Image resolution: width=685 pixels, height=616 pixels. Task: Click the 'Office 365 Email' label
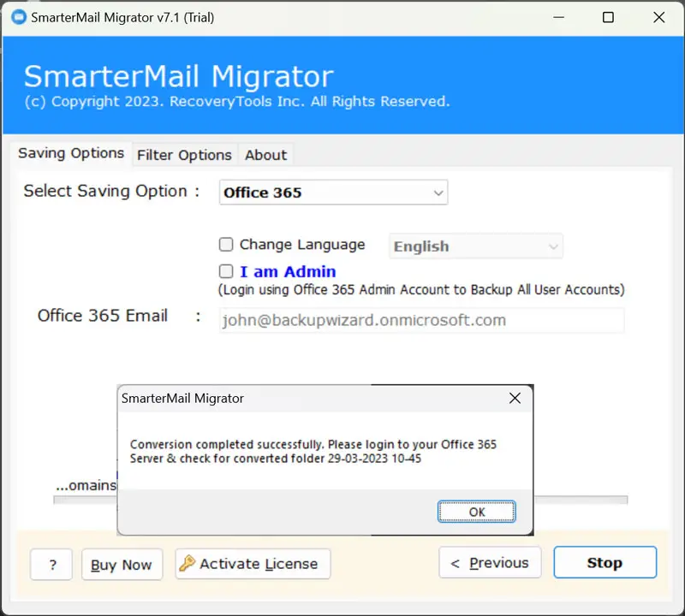click(x=103, y=316)
